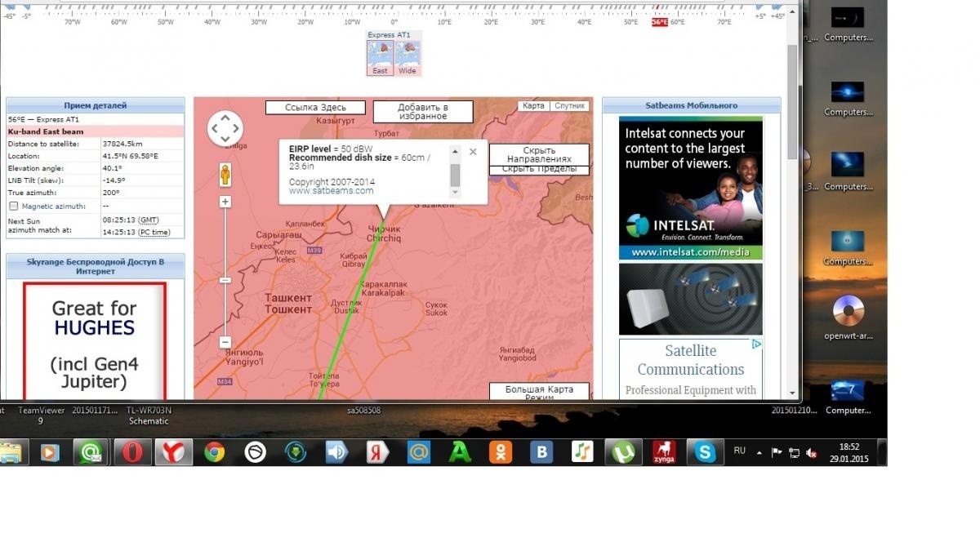Click muted volume icon in system tray

tap(811, 452)
